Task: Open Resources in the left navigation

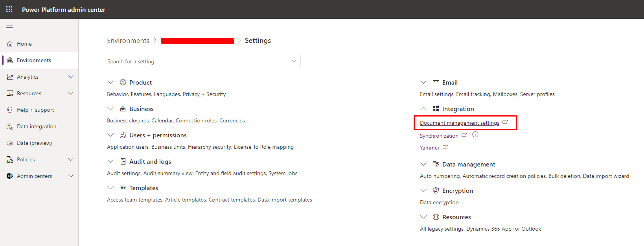Action: pos(29,94)
